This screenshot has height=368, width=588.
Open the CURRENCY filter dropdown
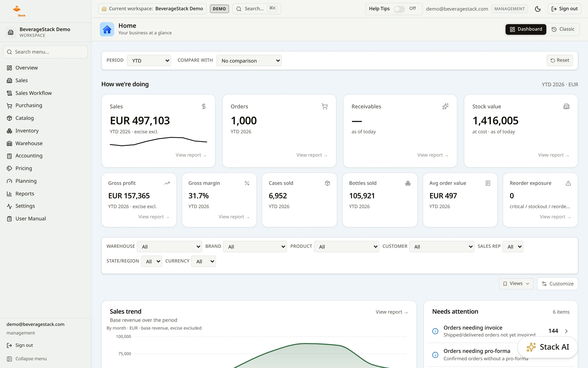pyautogui.click(x=203, y=261)
